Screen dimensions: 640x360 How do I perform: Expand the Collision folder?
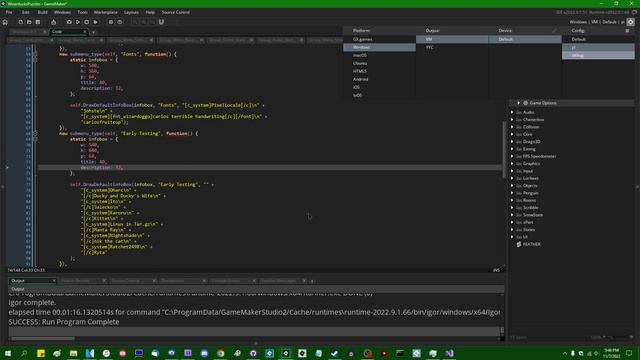512,127
